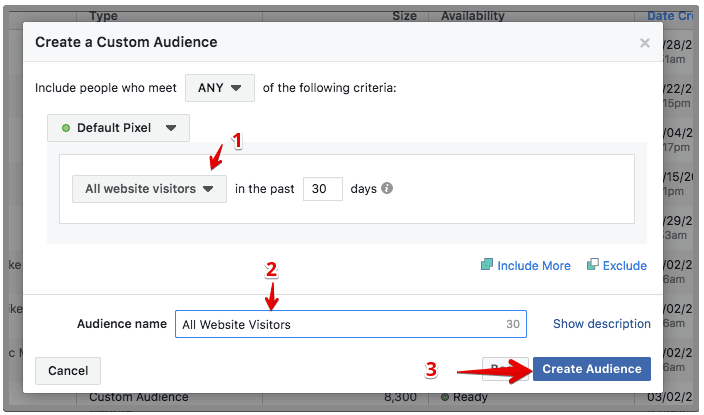Click the Include More stacked-squares icon
Image resolution: width=704 pixels, height=415 pixels.
tap(487, 264)
